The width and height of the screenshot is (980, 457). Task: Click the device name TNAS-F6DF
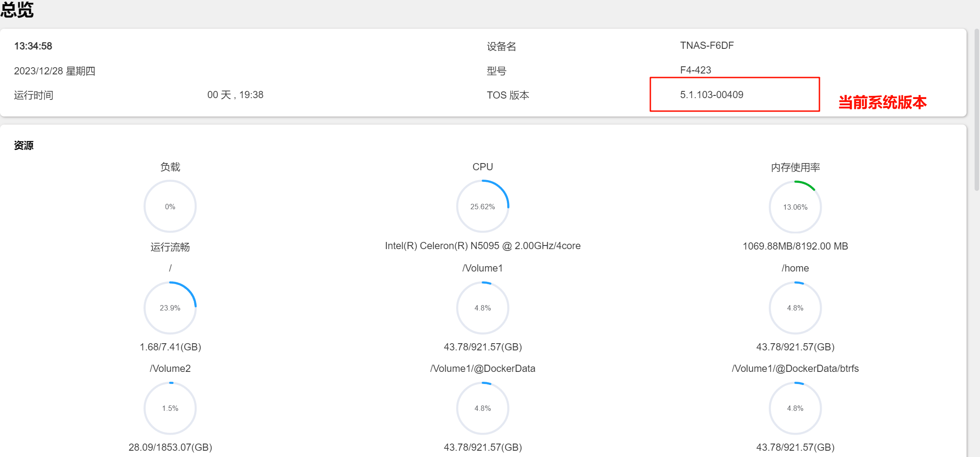tap(707, 46)
